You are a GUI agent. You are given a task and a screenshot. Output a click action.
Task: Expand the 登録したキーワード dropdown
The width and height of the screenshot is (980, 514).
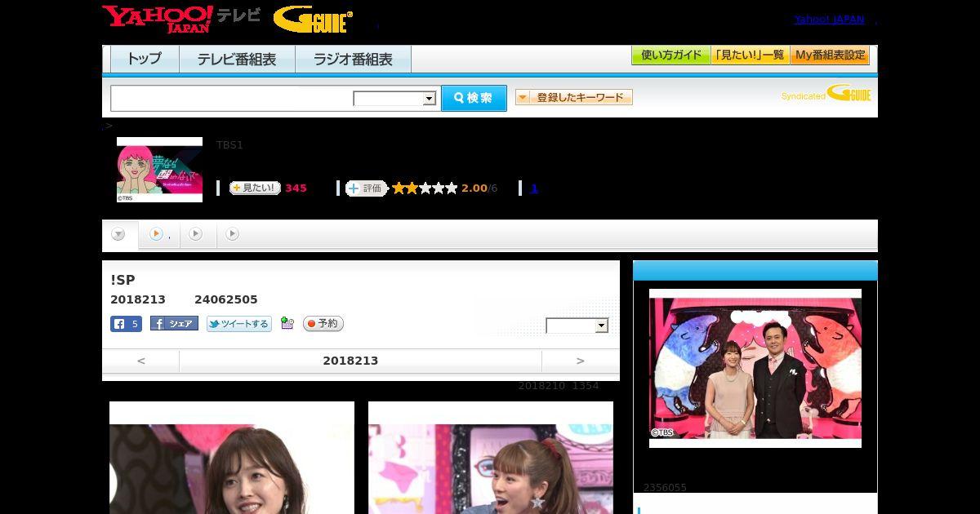click(574, 97)
